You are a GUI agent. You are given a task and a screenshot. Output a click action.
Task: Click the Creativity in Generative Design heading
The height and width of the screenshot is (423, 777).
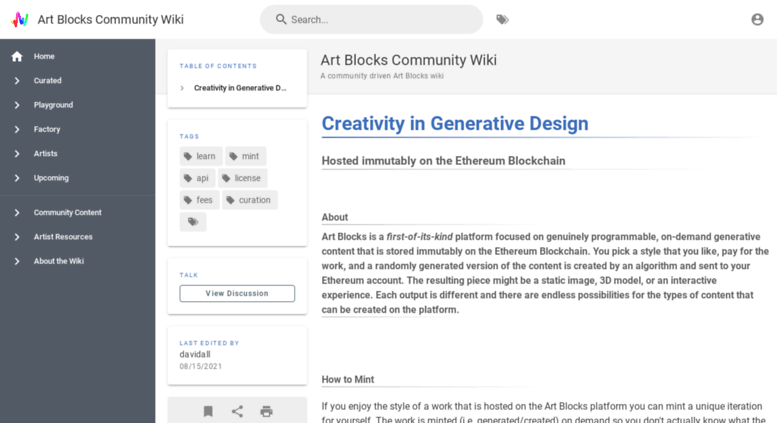[455, 123]
